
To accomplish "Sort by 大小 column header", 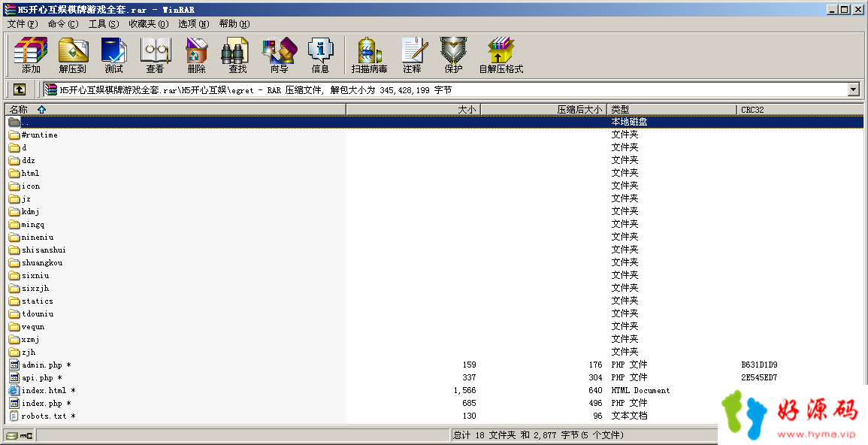I will point(413,110).
